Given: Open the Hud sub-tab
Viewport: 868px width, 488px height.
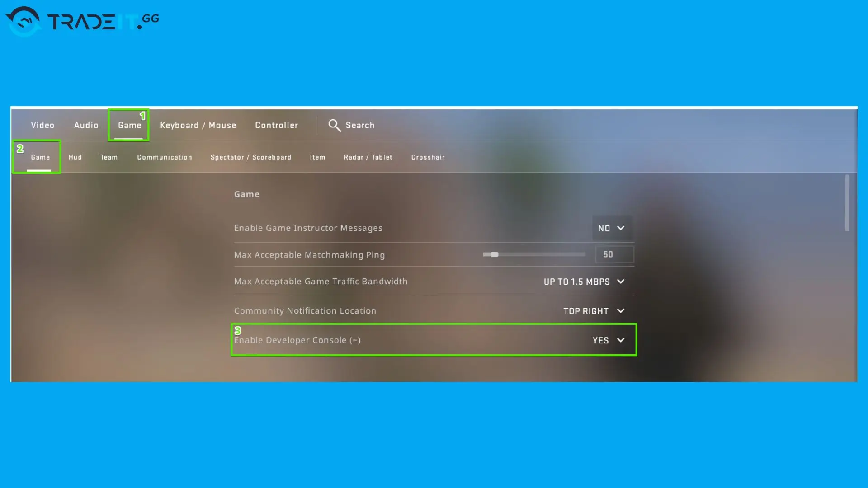Looking at the screenshot, I should [x=75, y=157].
